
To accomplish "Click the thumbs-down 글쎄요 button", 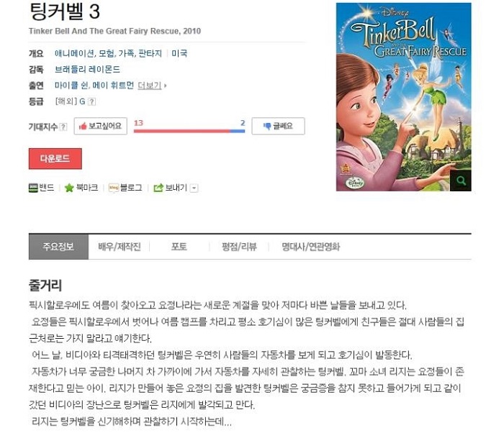I will pyautogui.click(x=278, y=126).
